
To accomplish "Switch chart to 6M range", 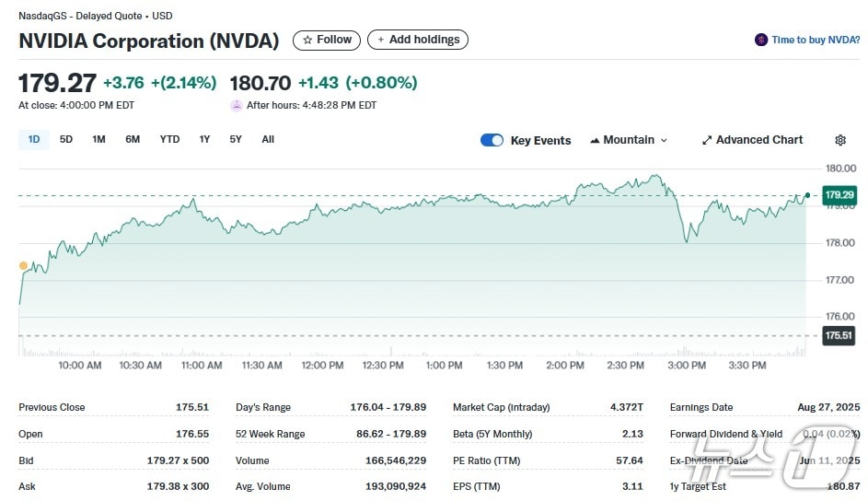I will tap(133, 139).
